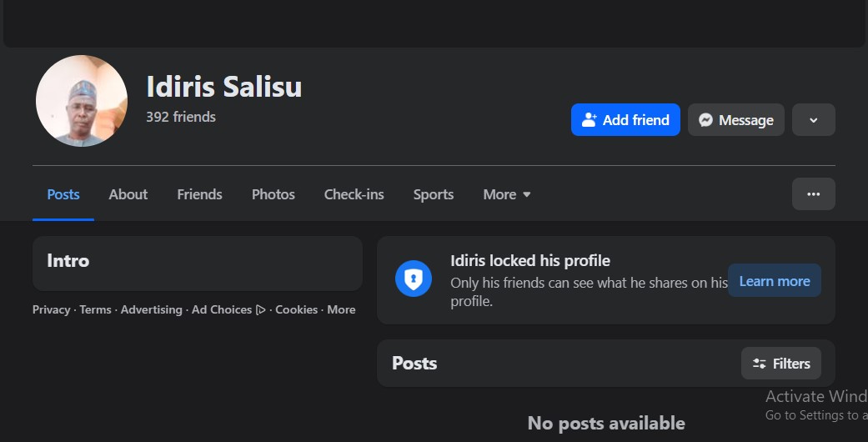Open the post Filters button

781,364
